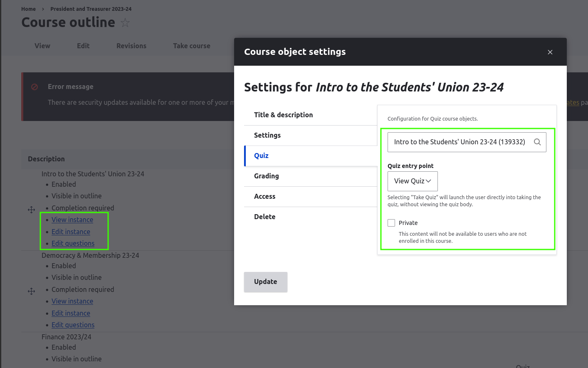Go to the Access tab

tap(265, 197)
